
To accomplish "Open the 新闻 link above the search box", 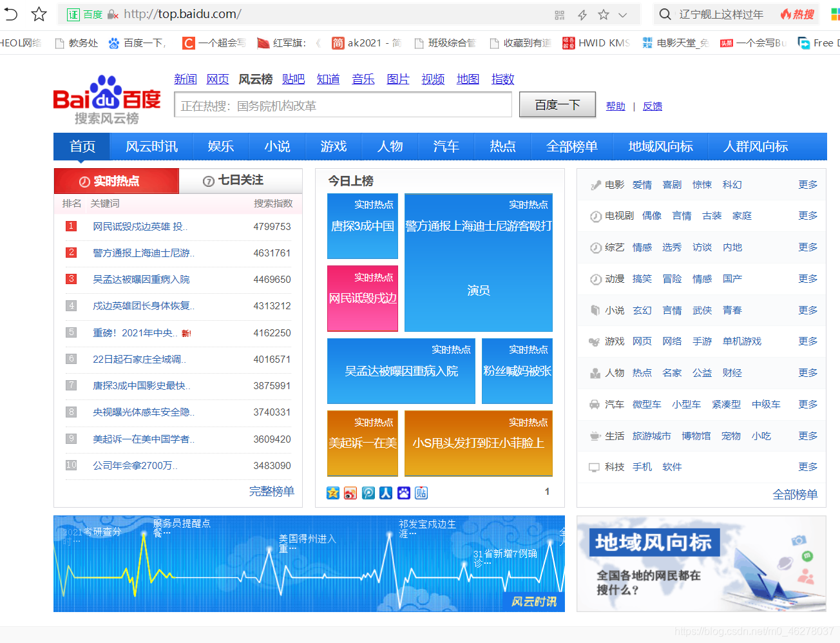I will point(186,79).
